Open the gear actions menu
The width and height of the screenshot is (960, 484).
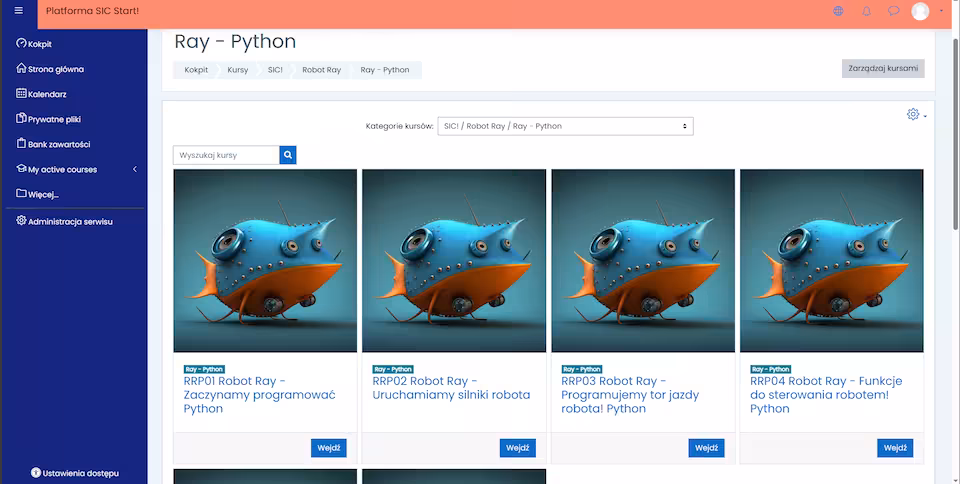(x=914, y=114)
